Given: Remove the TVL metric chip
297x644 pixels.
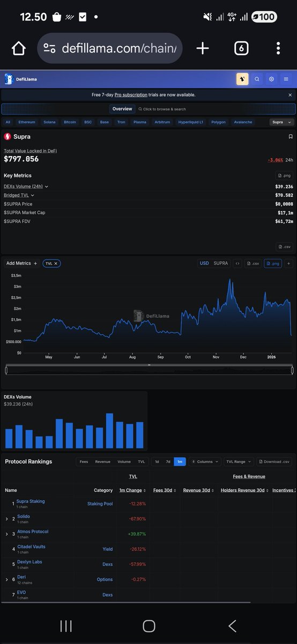Looking at the screenshot, I should coord(55,264).
